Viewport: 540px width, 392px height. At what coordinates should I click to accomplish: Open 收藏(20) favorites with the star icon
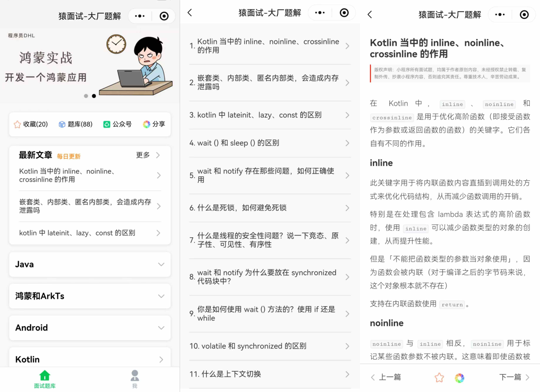coord(31,124)
